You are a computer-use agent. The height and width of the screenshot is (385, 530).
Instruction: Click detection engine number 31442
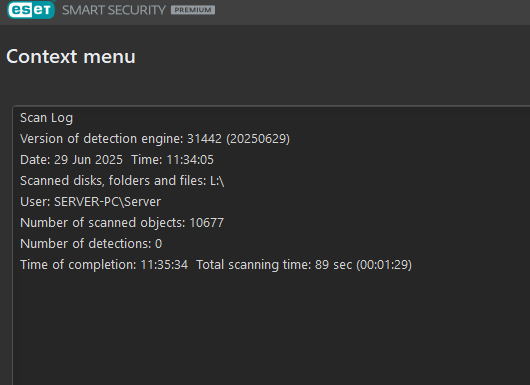point(204,139)
